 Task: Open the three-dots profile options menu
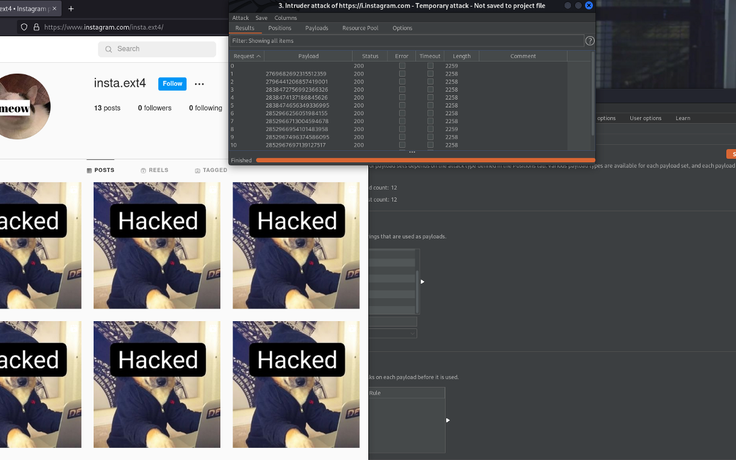tap(199, 84)
